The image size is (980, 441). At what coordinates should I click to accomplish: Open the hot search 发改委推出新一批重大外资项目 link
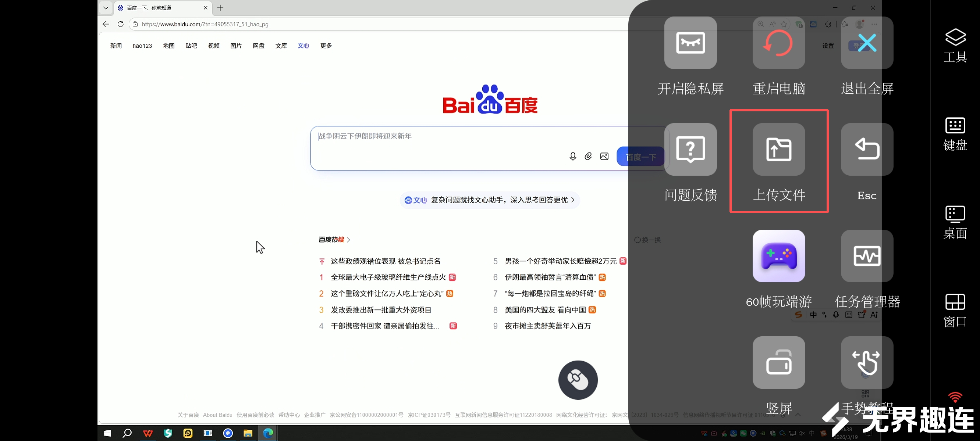[x=381, y=310]
